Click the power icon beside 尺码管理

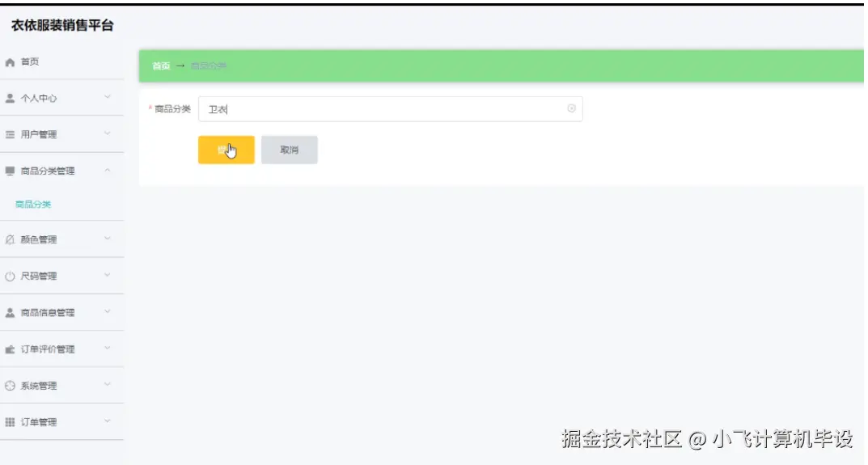tap(10, 277)
